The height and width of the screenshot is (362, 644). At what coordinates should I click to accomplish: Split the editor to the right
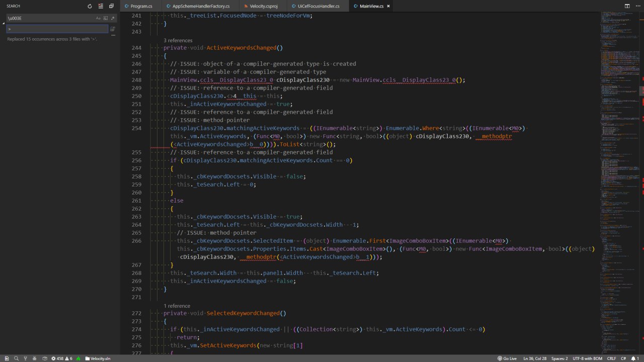[x=627, y=6]
